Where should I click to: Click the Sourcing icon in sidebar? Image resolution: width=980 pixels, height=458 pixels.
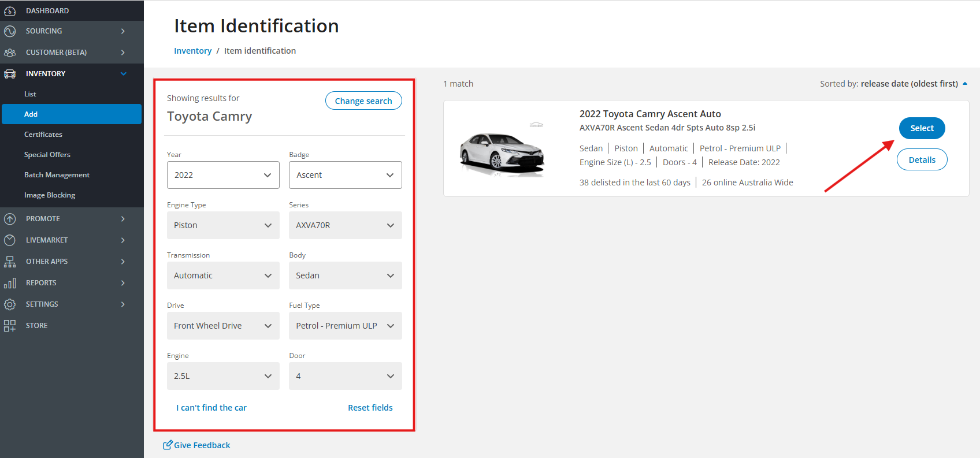tap(10, 31)
